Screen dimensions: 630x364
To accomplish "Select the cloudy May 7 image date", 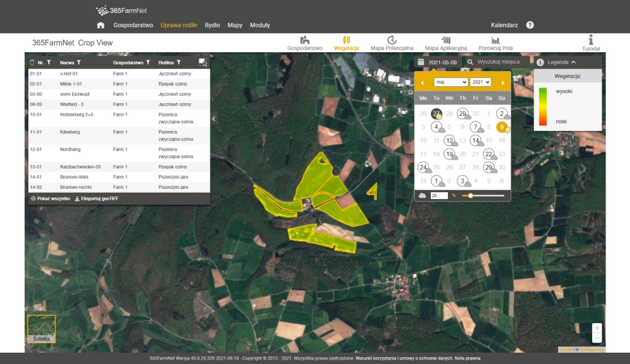I will tap(476, 127).
